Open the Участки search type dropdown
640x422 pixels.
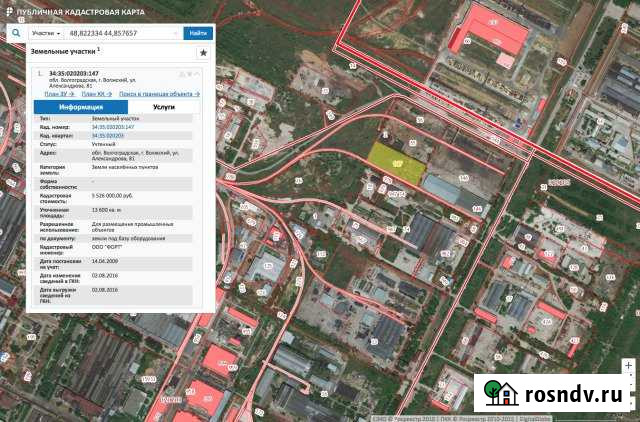(x=46, y=32)
